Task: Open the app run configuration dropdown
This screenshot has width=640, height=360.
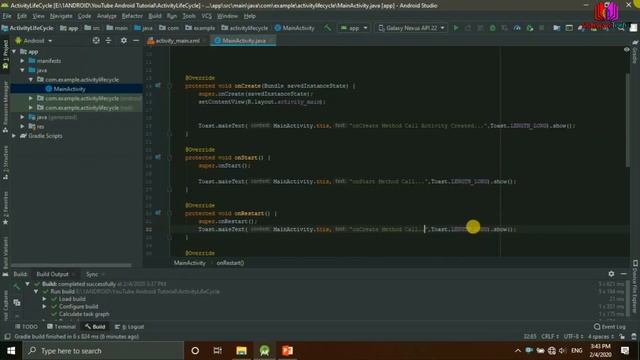Action: tap(354, 28)
